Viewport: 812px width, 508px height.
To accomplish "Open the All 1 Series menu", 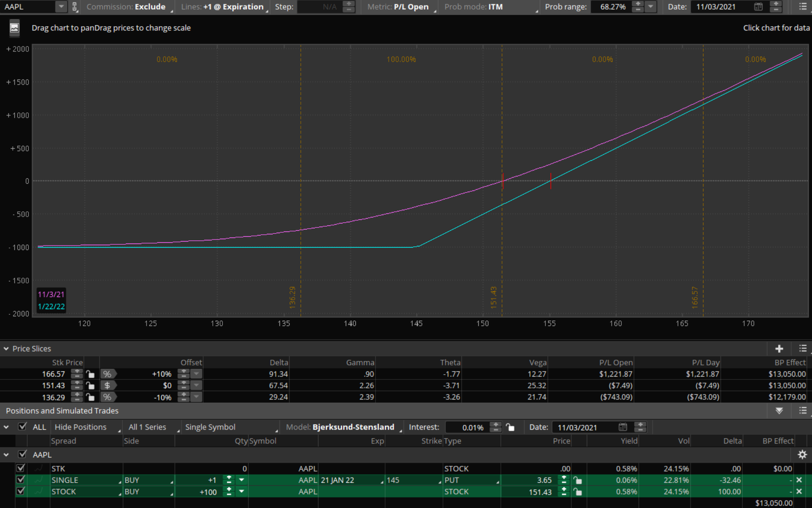I will 153,427.
